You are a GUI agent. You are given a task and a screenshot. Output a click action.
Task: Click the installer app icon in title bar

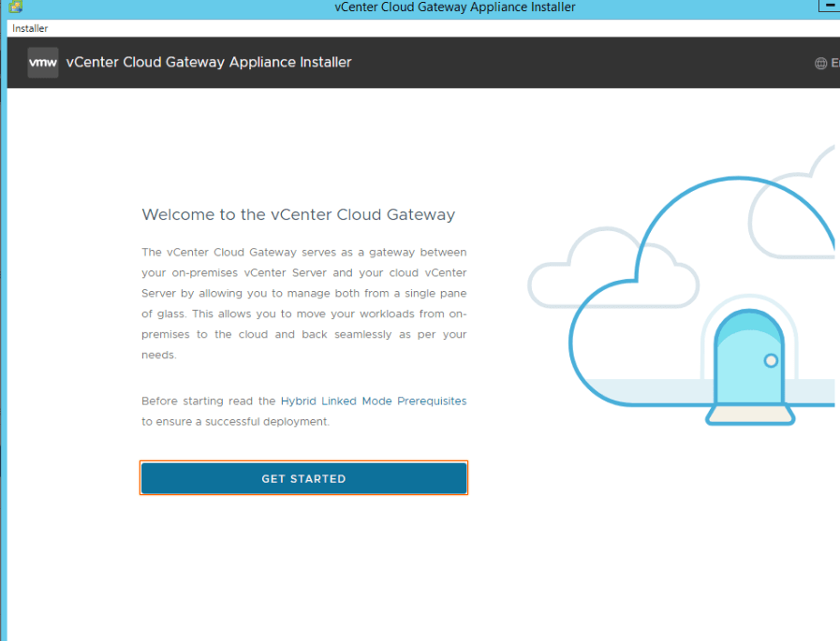click(15, 7)
